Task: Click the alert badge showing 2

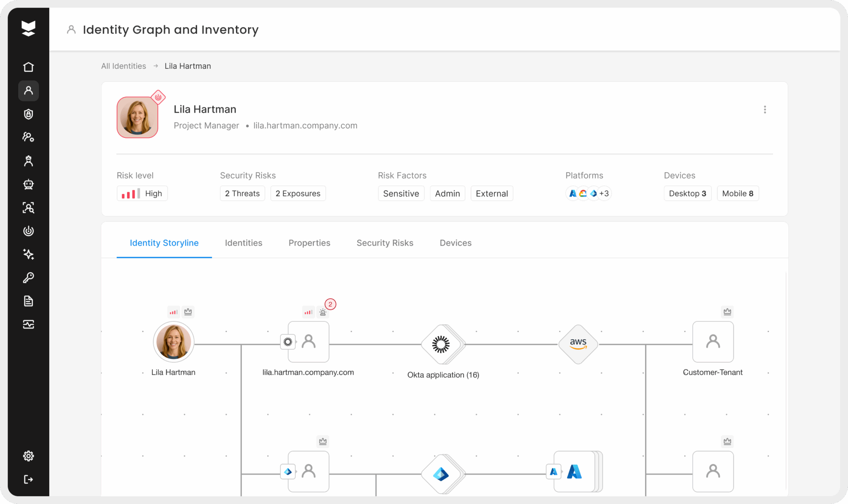Action: 330,304
